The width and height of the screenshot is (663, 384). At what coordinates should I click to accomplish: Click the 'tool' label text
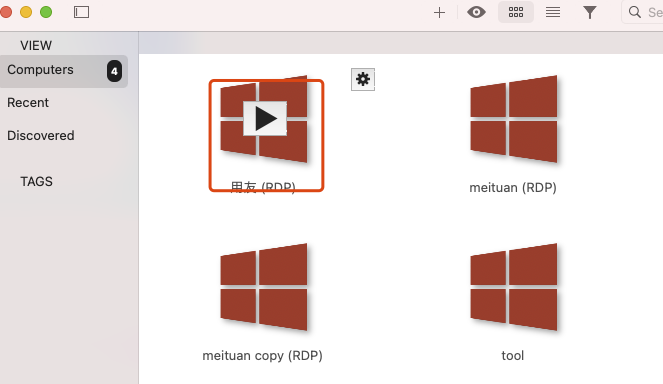coord(512,356)
